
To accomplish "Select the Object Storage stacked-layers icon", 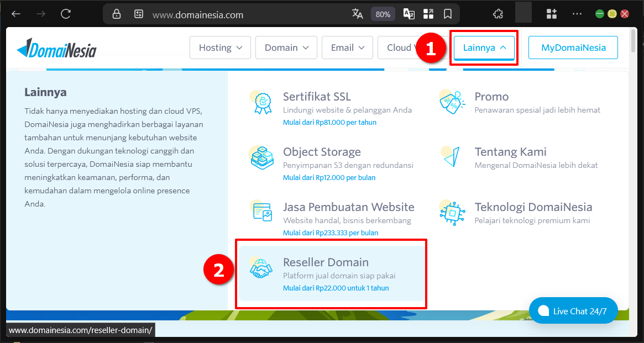I will 261,157.
